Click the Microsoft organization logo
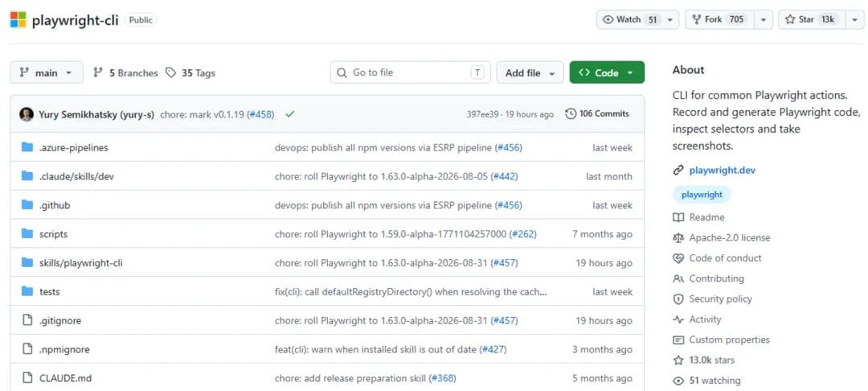 tap(18, 19)
